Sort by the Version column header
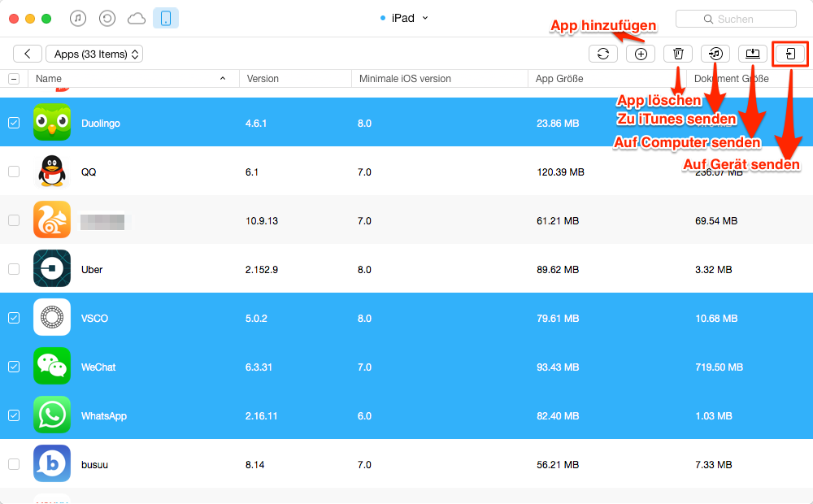The image size is (813, 504). point(295,79)
